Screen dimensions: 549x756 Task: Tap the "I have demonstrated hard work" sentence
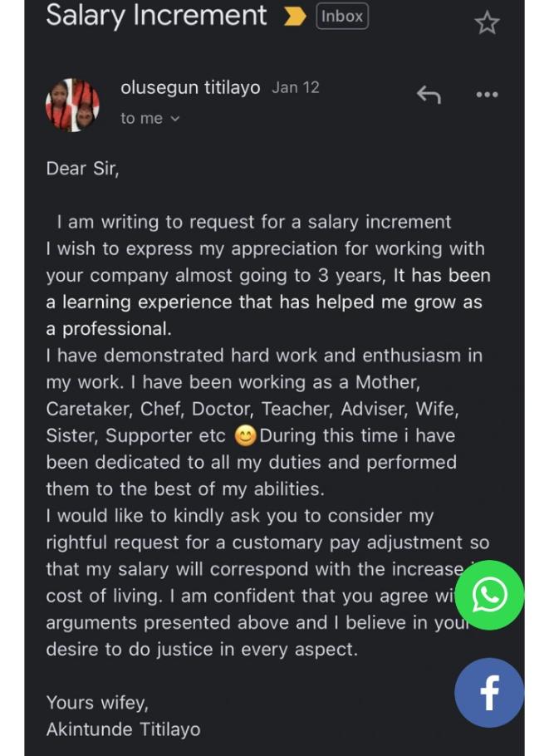point(264,356)
